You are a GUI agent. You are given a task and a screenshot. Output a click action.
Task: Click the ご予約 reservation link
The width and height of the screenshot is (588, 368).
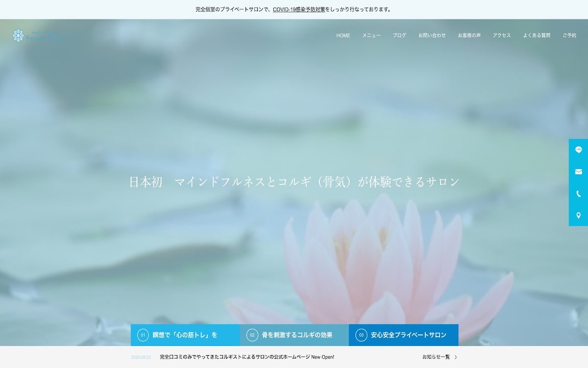(x=569, y=36)
